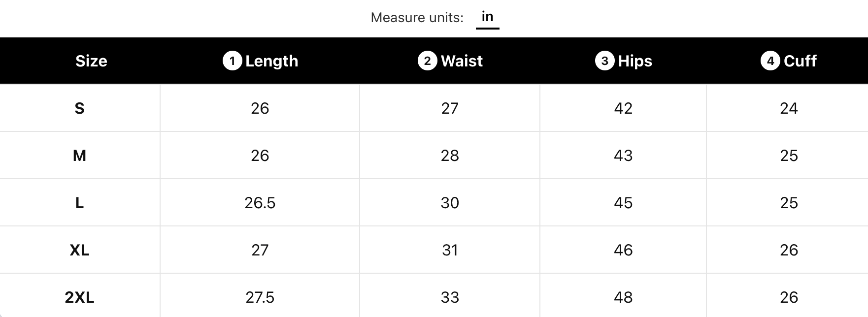Click the Length column header text
The height and width of the screenshot is (317, 868).
coord(271,61)
